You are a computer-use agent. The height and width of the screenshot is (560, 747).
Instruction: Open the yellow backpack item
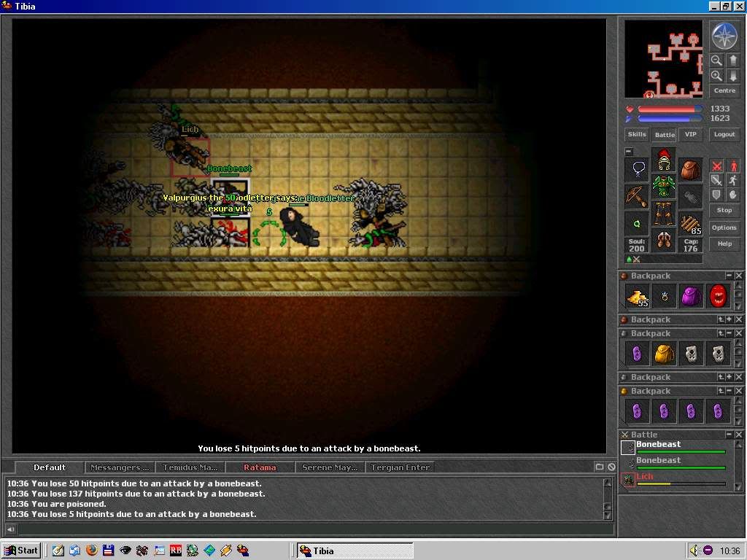pyautogui.click(x=664, y=354)
